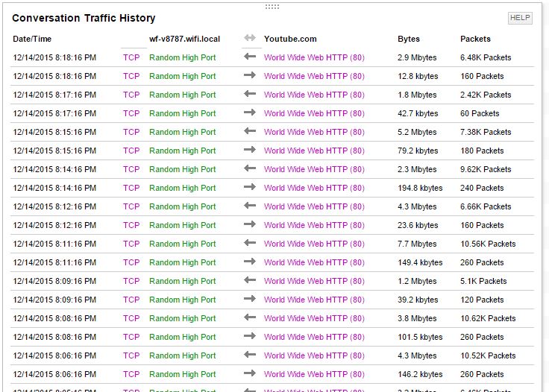Click TCP link in 194.8 kbytes row
Viewport: 549px width, 392px height.
coord(131,188)
